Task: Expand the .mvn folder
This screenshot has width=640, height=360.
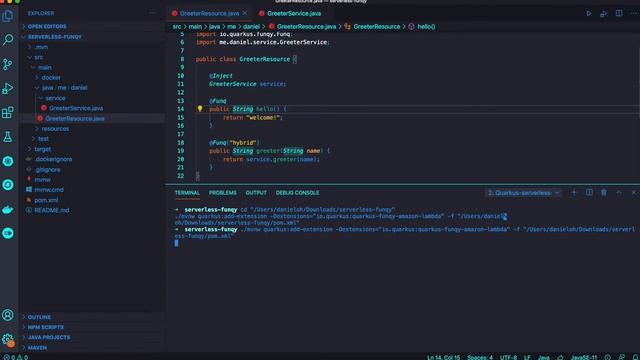Action: [41, 47]
